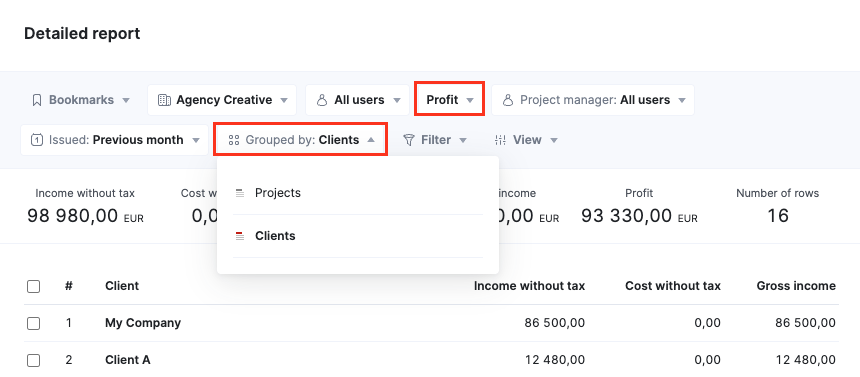Click the funnel Filter icon
Screen dimensions: 860x377
(x=409, y=140)
